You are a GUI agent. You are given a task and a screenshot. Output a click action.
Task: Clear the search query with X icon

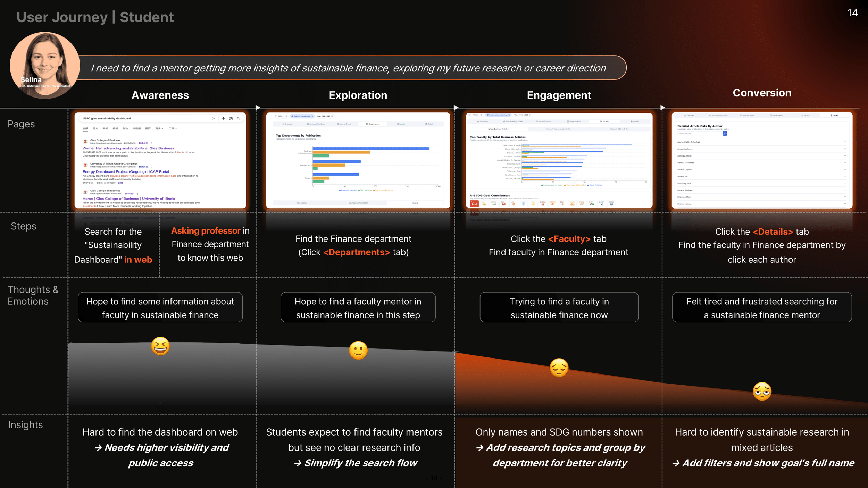point(214,119)
